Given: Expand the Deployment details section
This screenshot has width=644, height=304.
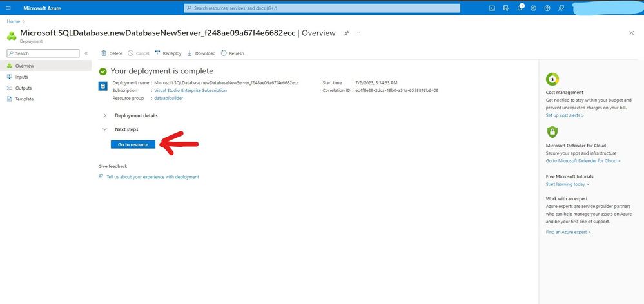Looking at the screenshot, I should click(131, 116).
